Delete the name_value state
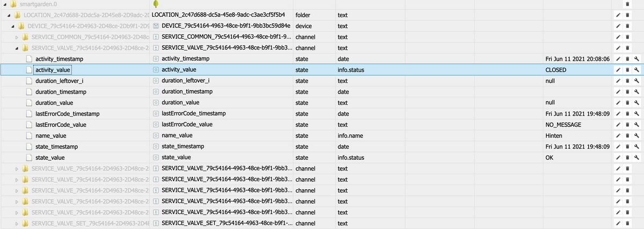This screenshot has width=644, height=229. [627, 135]
